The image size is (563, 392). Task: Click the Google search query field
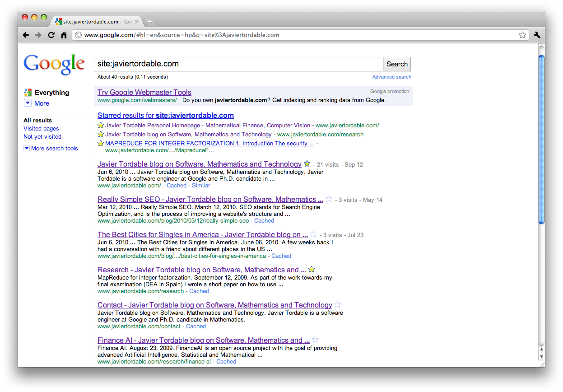[239, 64]
